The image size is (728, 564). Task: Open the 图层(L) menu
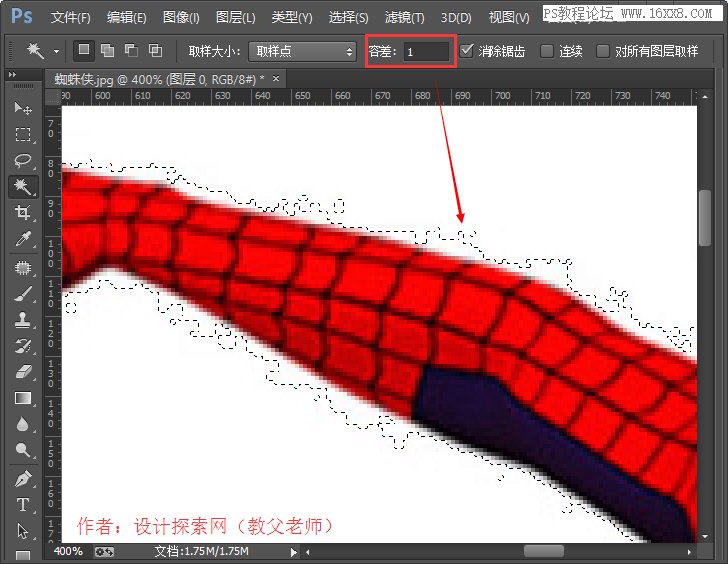235,18
